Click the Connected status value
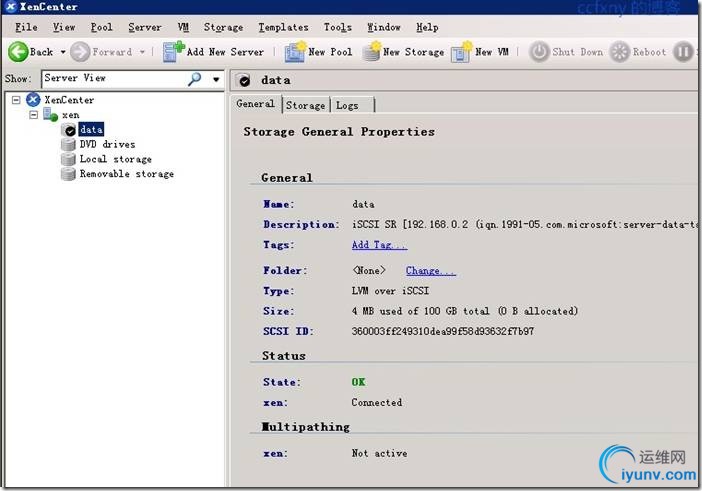This screenshot has height=491, width=702. pos(377,402)
